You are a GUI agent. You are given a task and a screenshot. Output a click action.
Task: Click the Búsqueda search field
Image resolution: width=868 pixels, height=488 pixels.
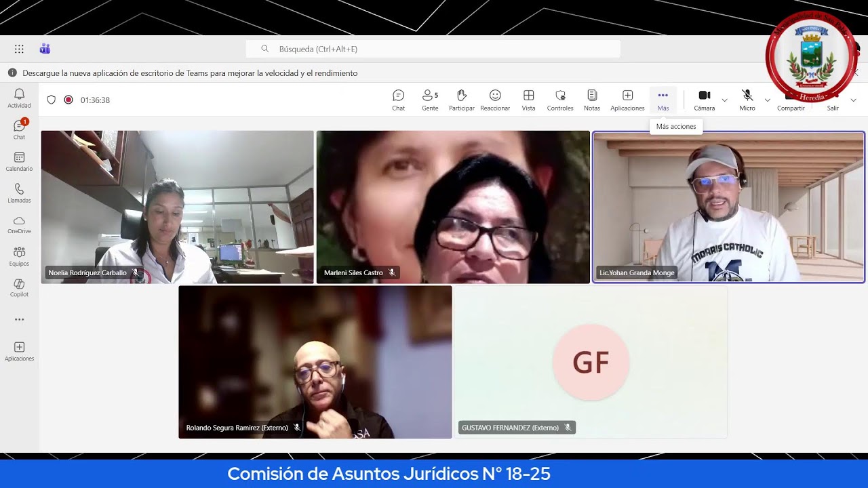click(x=433, y=49)
